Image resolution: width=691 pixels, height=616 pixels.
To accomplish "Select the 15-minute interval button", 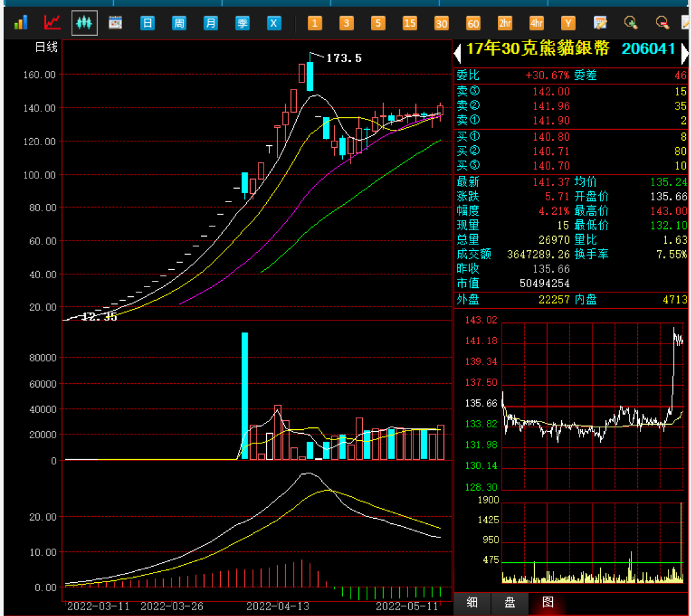I will point(410,23).
